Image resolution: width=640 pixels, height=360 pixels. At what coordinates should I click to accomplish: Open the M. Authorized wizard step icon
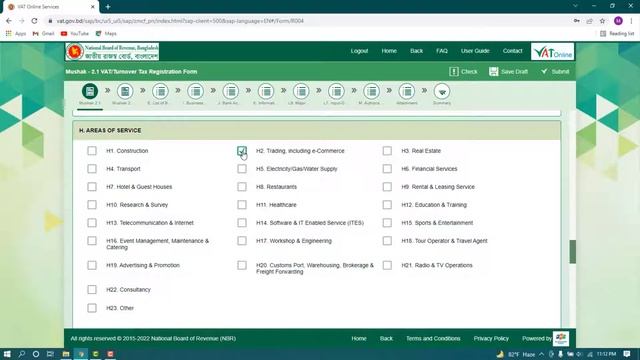pyautogui.click(x=371, y=91)
